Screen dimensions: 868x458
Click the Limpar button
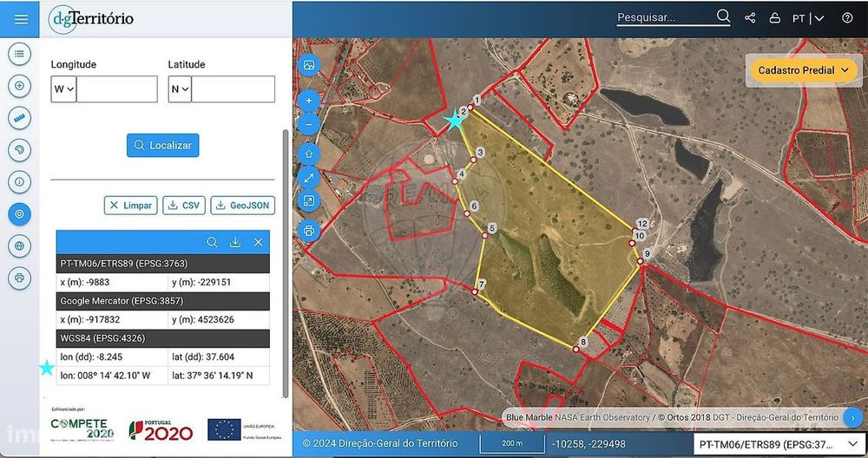(131, 206)
